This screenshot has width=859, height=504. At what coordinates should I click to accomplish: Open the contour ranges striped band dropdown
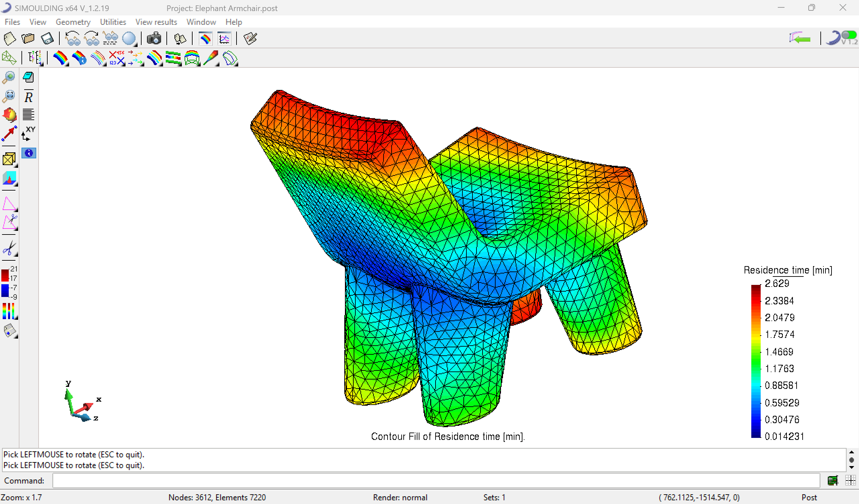[154, 58]
